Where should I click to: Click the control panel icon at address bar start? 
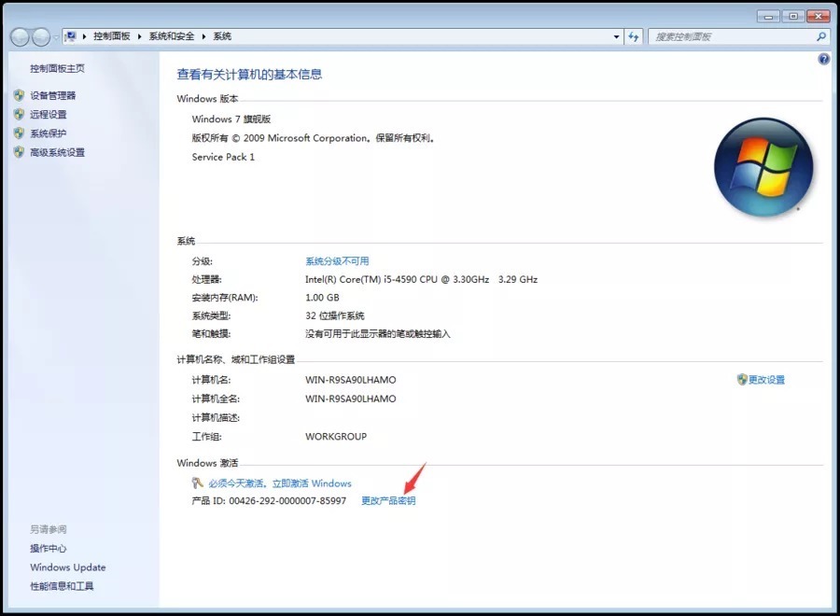[x=70, y=35]
